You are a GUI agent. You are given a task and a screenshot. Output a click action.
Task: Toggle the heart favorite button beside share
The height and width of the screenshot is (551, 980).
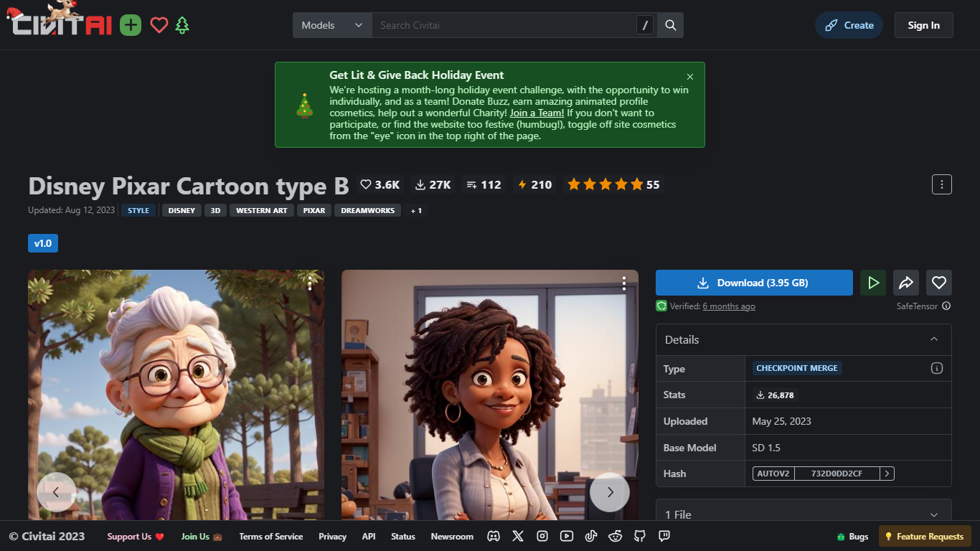coord(939,283)
